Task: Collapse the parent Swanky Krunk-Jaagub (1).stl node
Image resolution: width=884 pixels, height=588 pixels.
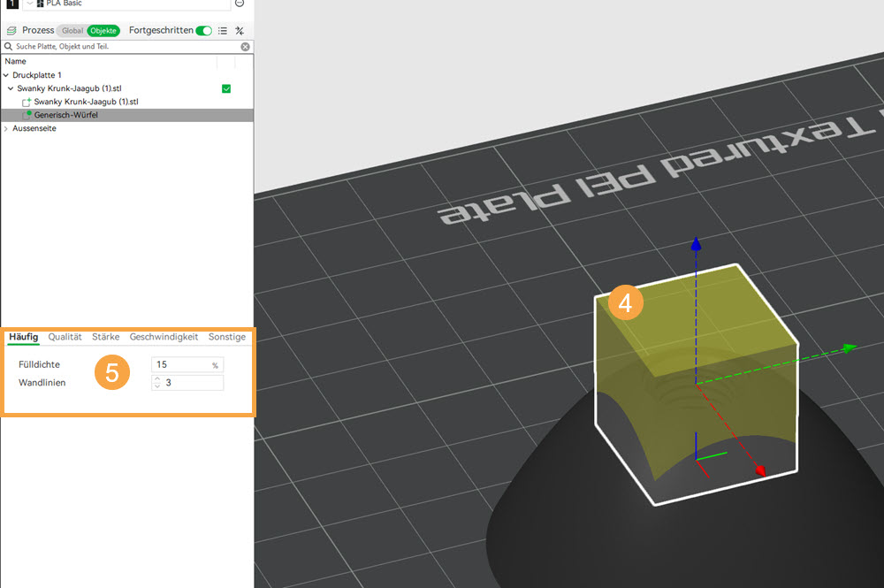Action: click(11, 88)
